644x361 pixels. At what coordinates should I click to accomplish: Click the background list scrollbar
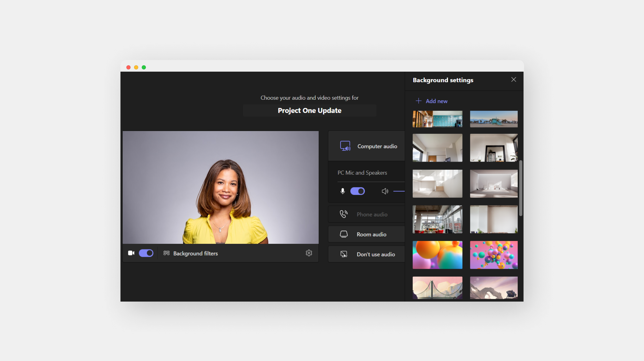click(521, 188)
